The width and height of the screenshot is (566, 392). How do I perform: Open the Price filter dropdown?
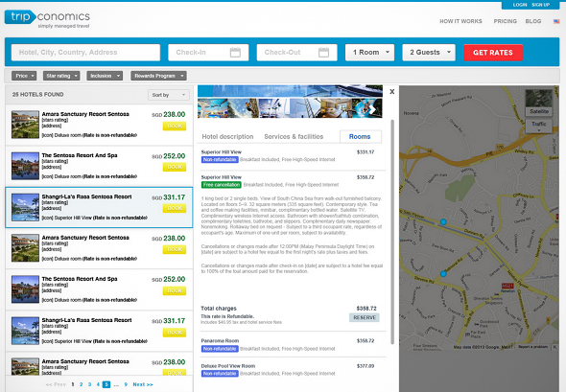point(24,76)
